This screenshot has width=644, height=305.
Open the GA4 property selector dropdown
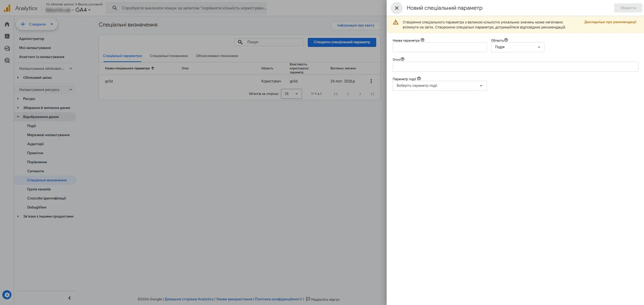83,10
